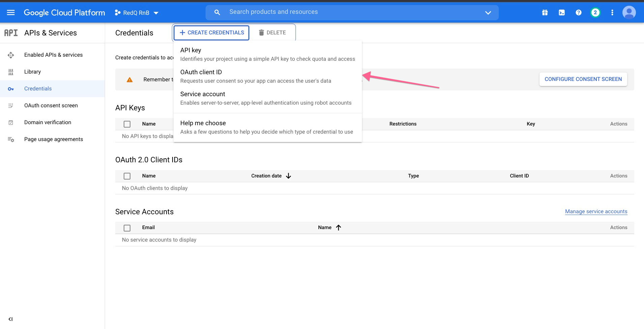Check the Service Accounts select-all checkbox
Image resolution: width=644 pixels, height=329 pixels.
127,228
